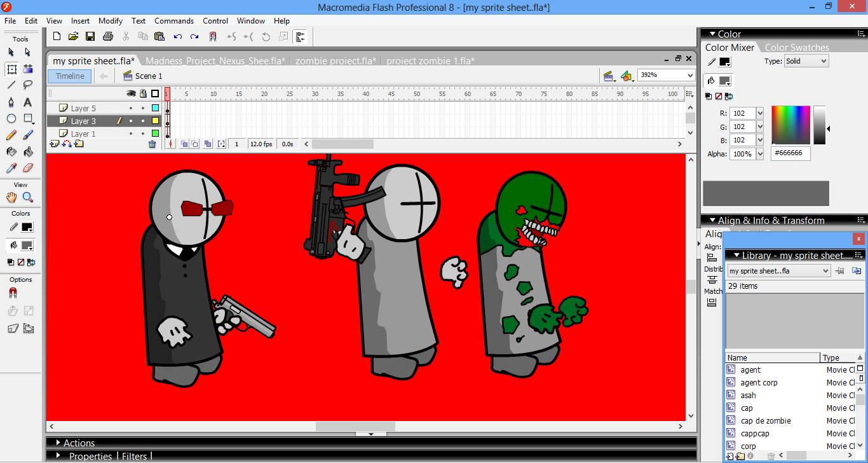Click the Tools panel stroke color swatch
868x463 pixels.
click(x=27, y=227)
